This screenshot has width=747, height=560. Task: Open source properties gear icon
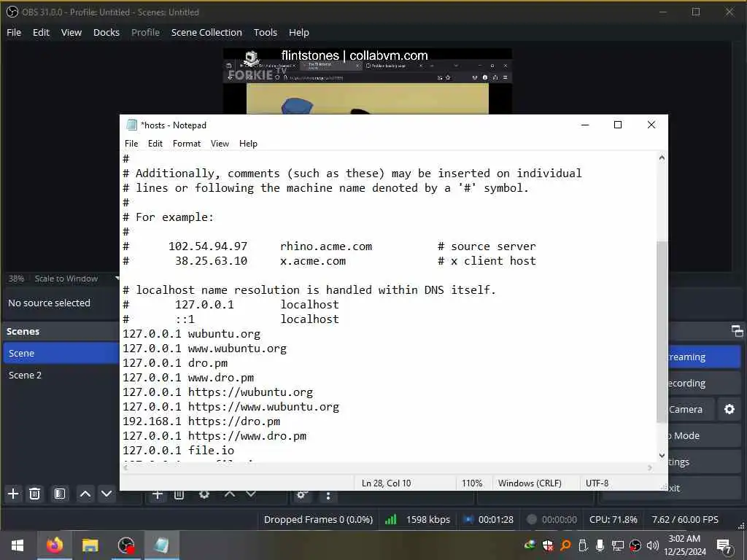[204, 495]
